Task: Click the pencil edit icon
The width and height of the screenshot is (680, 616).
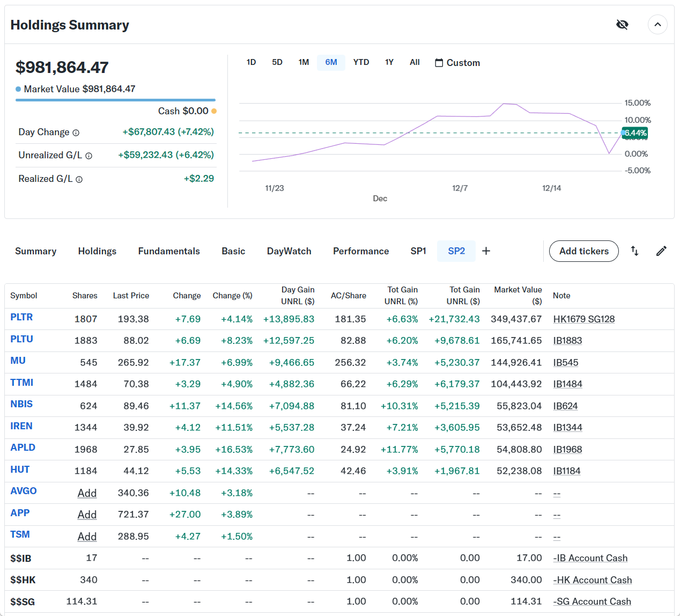Action: click(661, 251)
